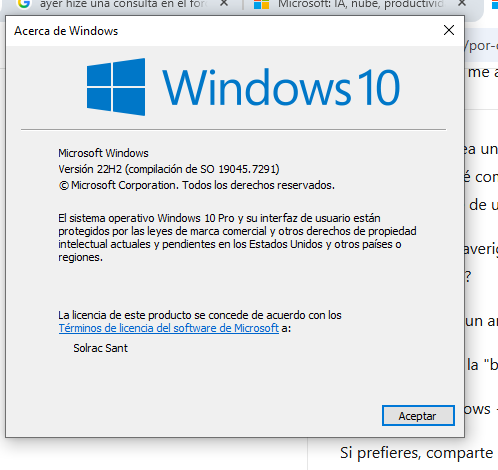This screenshot has height=470, width=498.
Task: Switch to the 'ayer hize una consulta' browser tab
Action: (x=123, y=4)
